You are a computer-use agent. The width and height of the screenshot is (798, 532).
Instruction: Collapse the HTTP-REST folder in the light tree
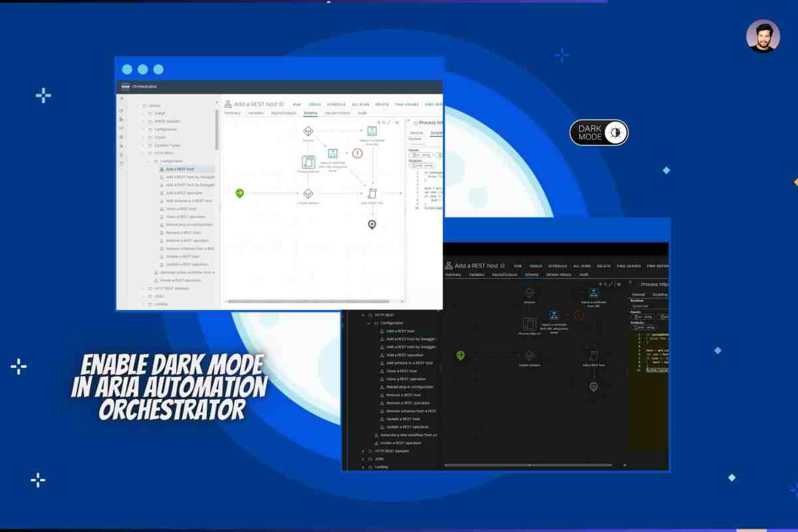(142, 153)
